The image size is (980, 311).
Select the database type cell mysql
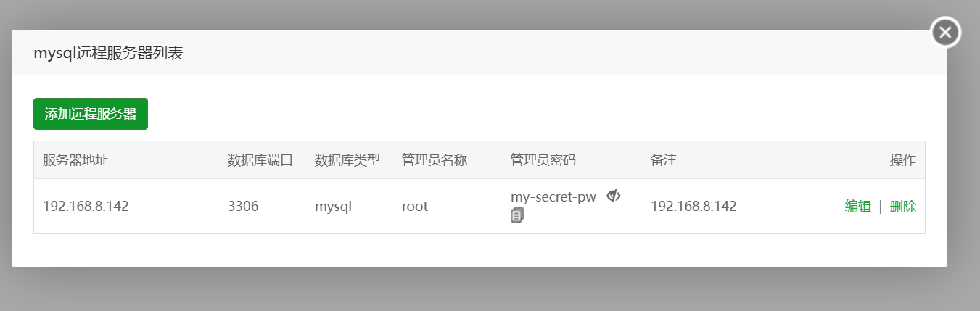click(333, 207)
